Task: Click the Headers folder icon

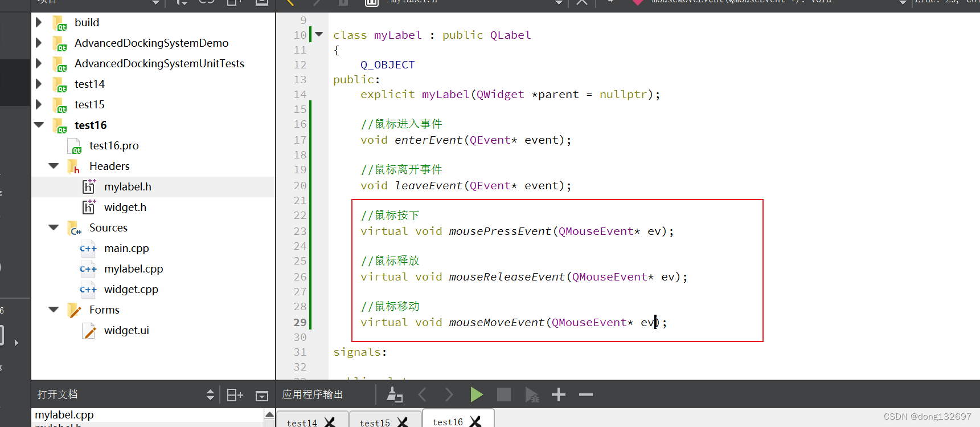Action: pos(74,166)
